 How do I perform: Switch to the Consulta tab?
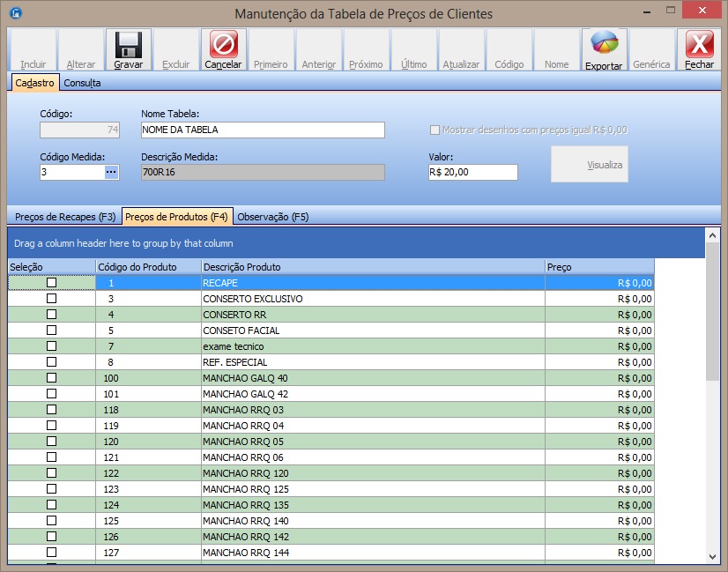point(82,83)
